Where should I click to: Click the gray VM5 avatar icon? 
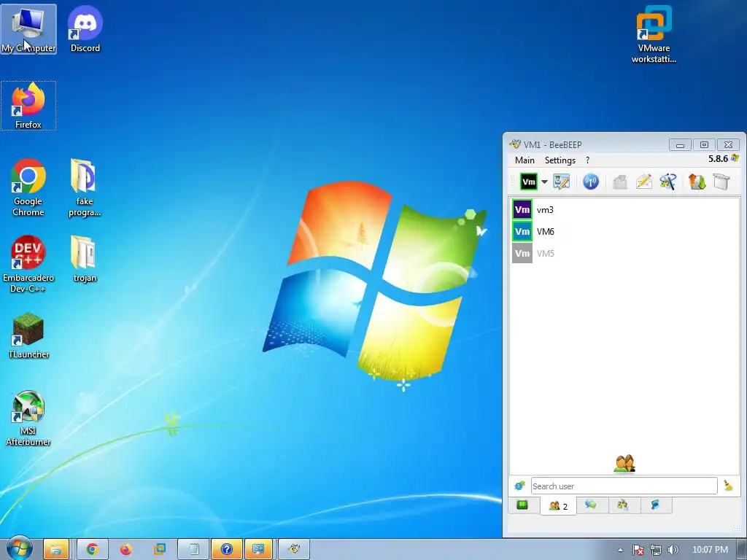(522, 253)
